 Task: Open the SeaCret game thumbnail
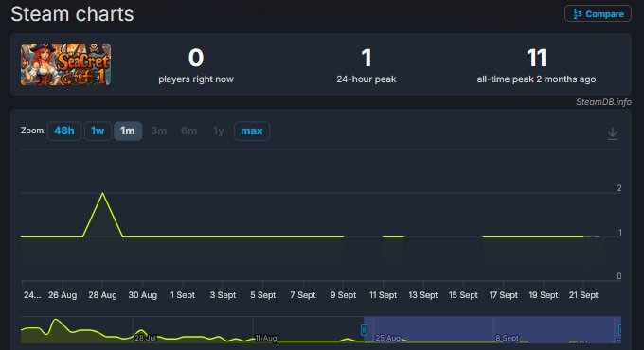[65, 64]
